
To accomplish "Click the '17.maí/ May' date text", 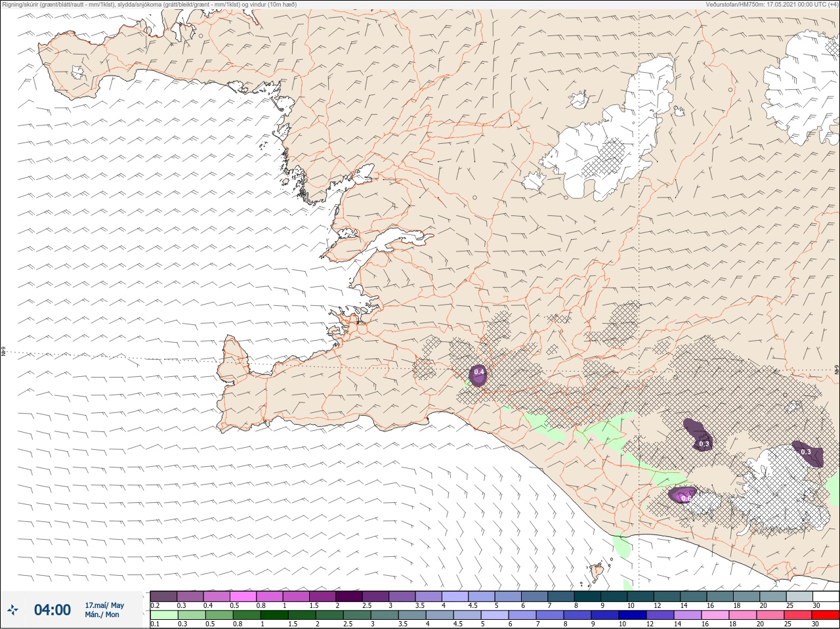I will tap(104, 605).
